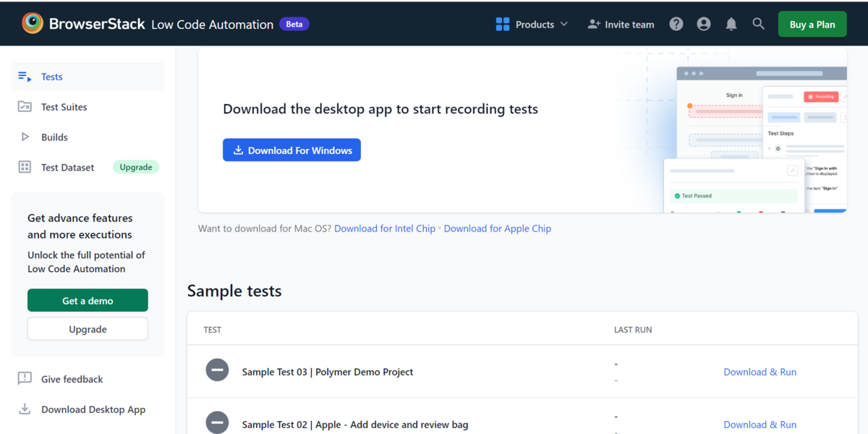This screenshot has width=868, height=434.
Task: Open the Test Suites section
Action: point(88,107)
